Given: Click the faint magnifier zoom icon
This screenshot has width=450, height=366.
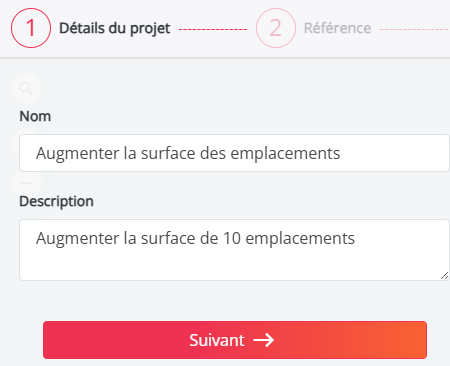Looking at the screenshot, I should pyautogui.click(x=26, y=88).
